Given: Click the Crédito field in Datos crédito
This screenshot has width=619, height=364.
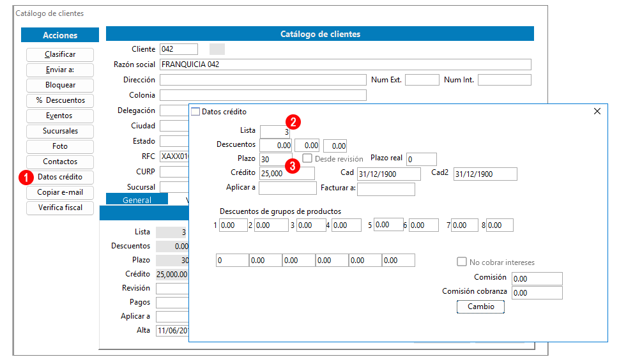Looking at the screenshot, I should 287,173.
